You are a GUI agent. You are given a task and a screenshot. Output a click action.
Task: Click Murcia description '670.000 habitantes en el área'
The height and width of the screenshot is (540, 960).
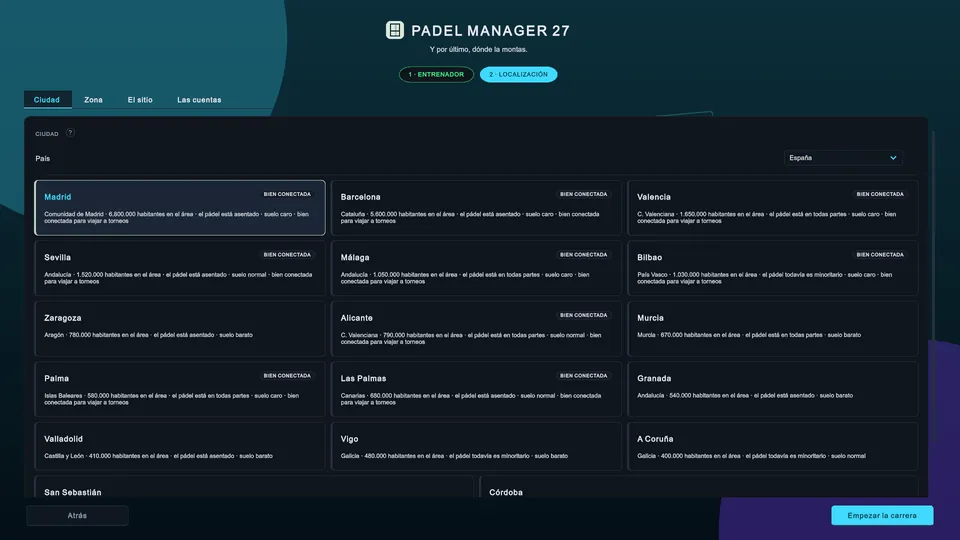699,335
